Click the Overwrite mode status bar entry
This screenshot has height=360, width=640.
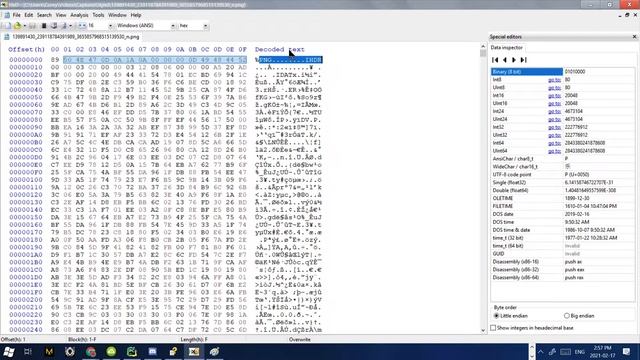(300, 339)
